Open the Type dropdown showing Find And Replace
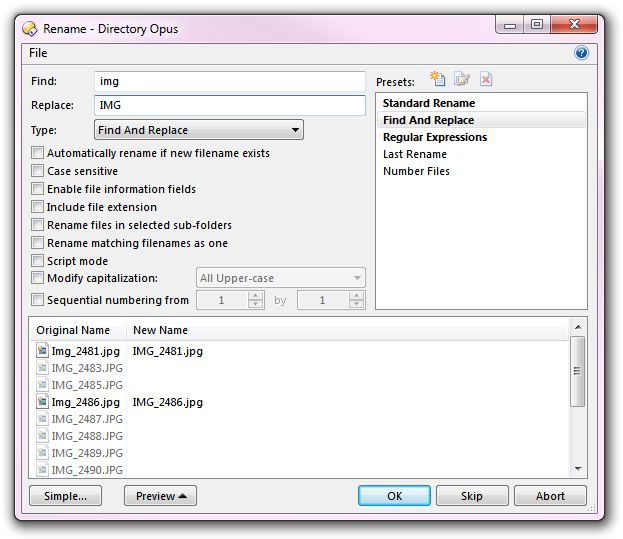 tap(198, 130)
